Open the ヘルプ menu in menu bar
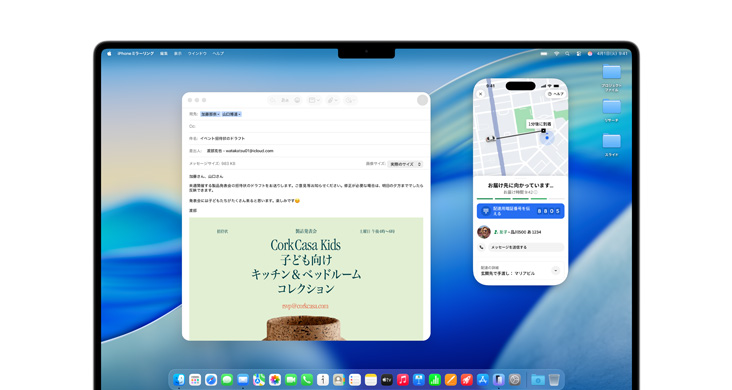Image resolution: width=732 pixels, height=390 pixels. (218, 54)
